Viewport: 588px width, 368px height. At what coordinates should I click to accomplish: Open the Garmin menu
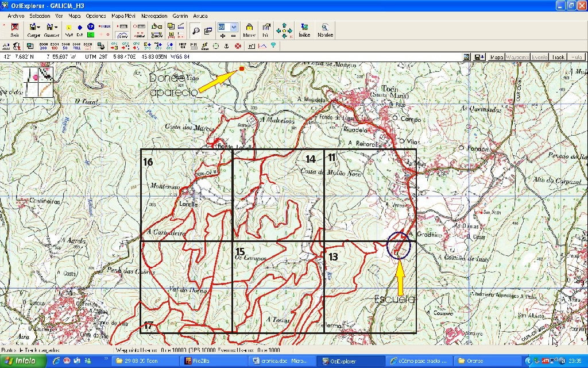point(180,16)
